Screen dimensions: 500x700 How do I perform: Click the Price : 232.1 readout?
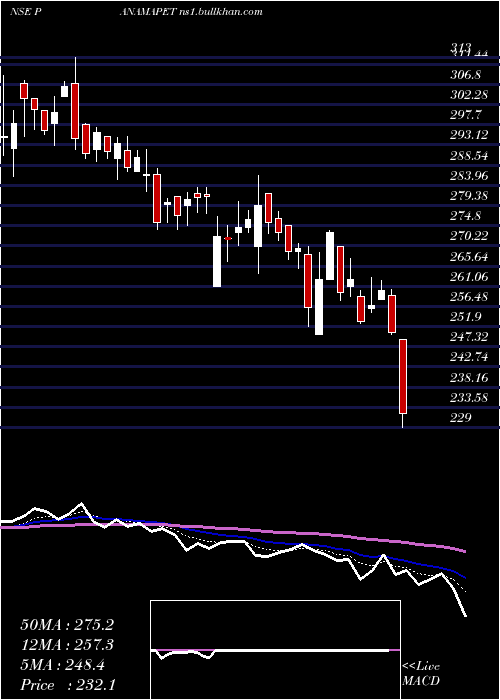coord(68,685)
